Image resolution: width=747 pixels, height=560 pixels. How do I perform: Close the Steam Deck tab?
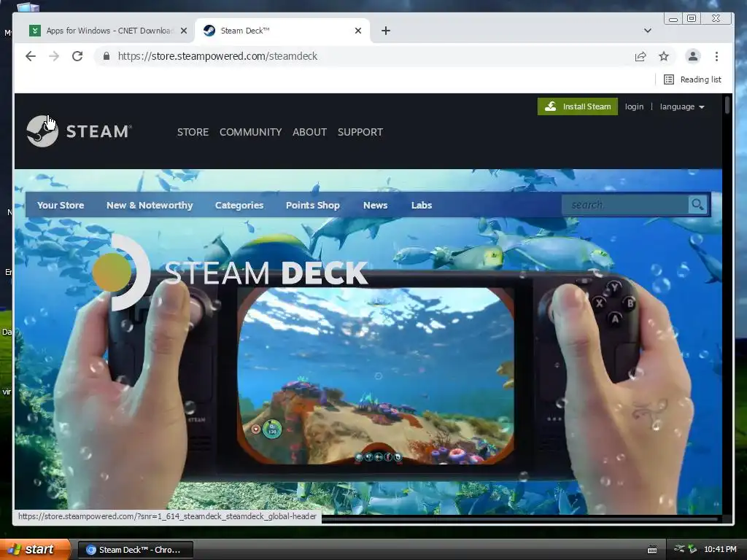tap(358, 31)
